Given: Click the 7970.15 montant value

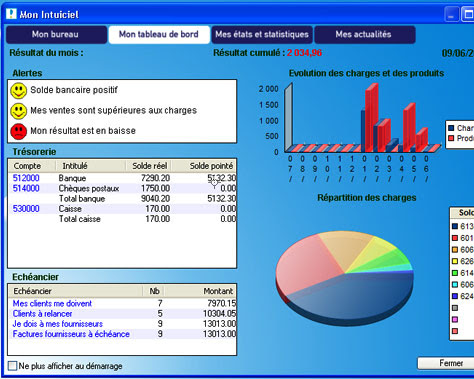Looking at the screenshot, I should pyautogui.click(x=222, y=303).
